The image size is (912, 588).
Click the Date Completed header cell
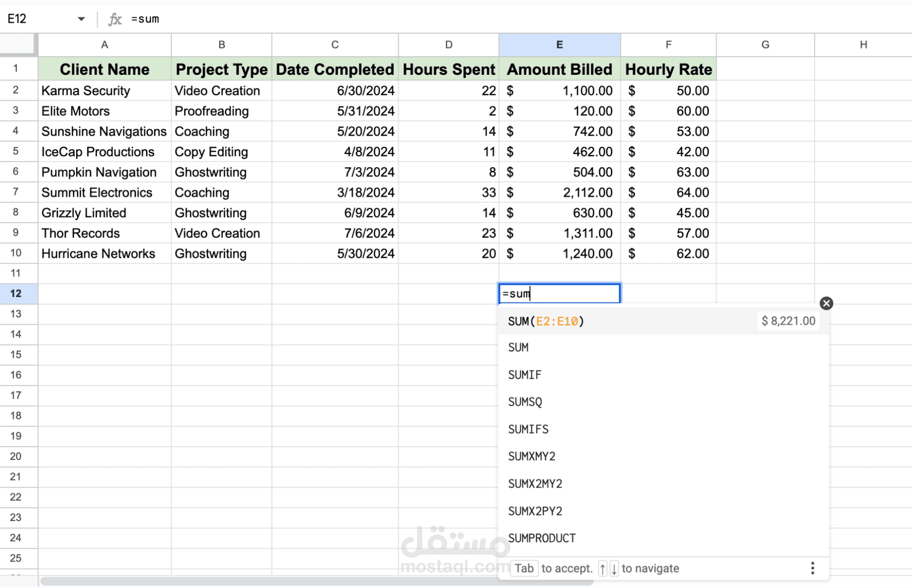(335, 69)
